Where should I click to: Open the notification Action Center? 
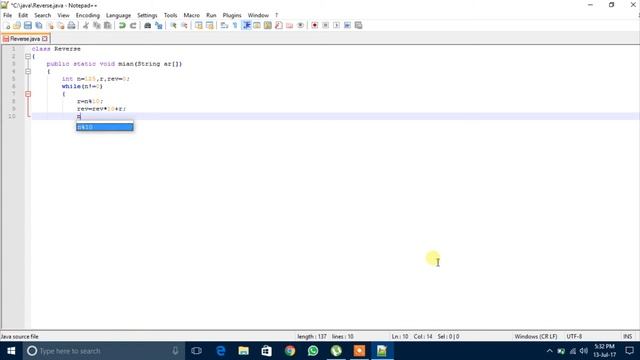[x=629, y=351]
